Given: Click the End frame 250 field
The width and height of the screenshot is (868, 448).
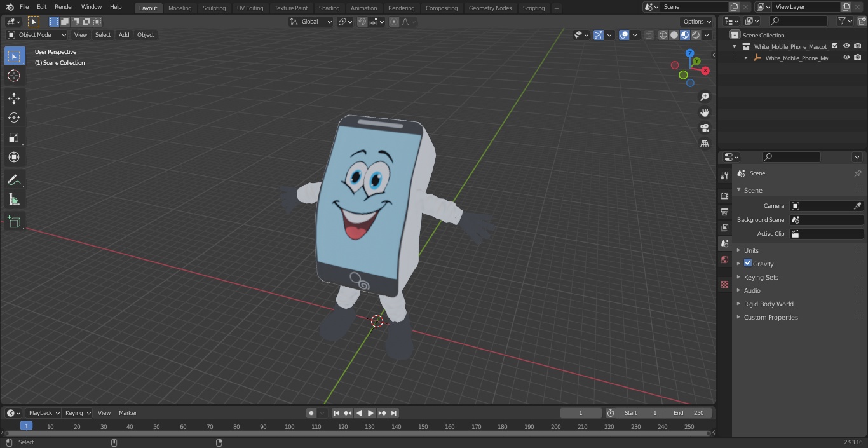Looking at the screenshot, I should coord(689,413).
